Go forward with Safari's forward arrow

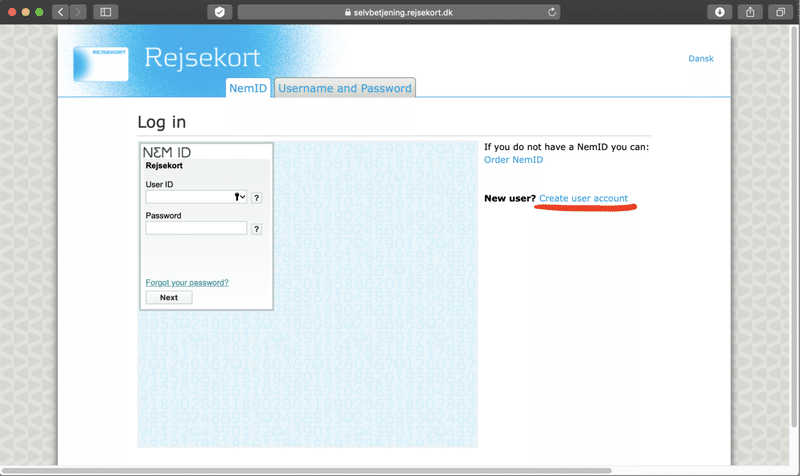click(78, 12)
